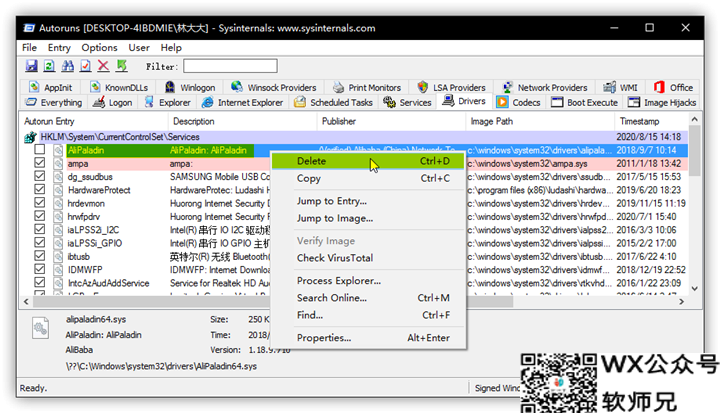720x413 pixels.
Task: Click the Timestamp column header
Action: coord(651,121)
